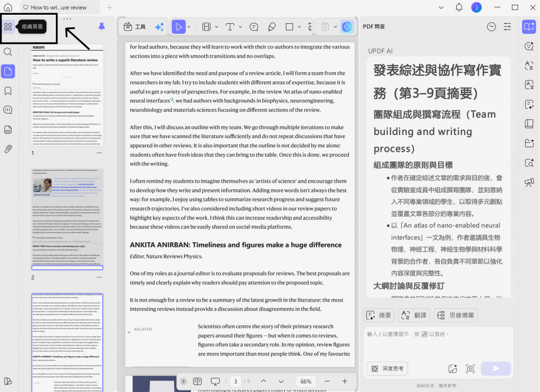This screenshot has width=540, height=392.
Task: Click the image upload icon in chat
Action: (452, 369)
